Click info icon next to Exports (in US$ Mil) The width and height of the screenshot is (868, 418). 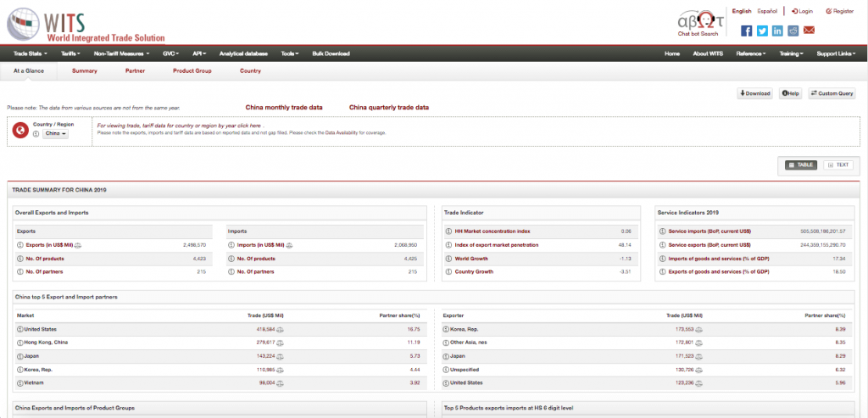(x=19, y=245)
